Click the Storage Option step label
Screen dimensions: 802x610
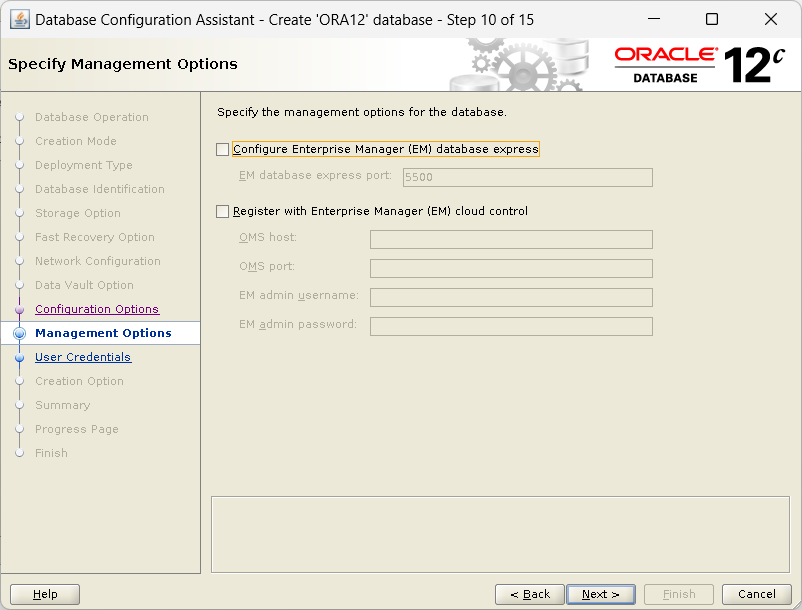[x=78, y=213]
